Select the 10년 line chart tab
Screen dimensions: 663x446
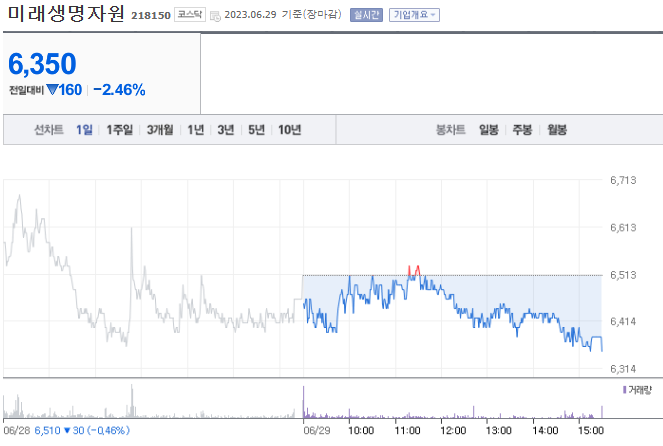click(x=290, y=130)
